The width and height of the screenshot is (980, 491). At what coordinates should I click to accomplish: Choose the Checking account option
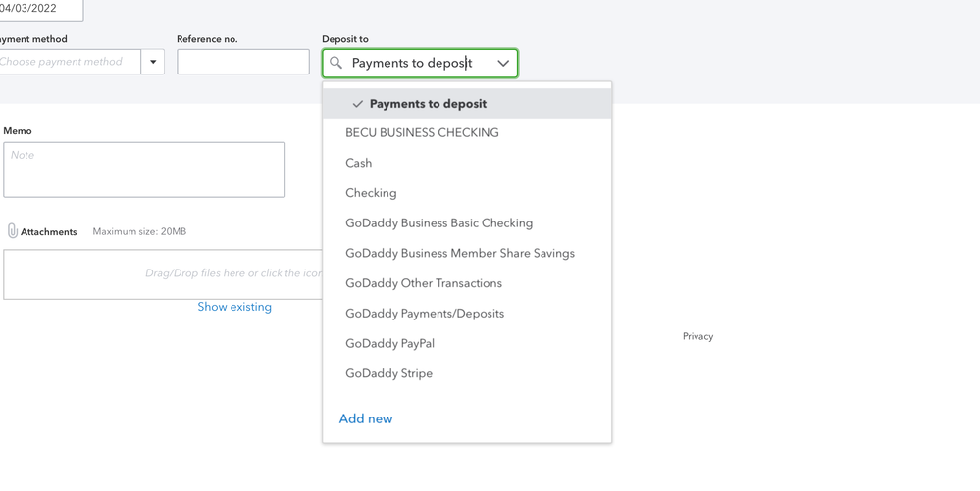[371, 193]
